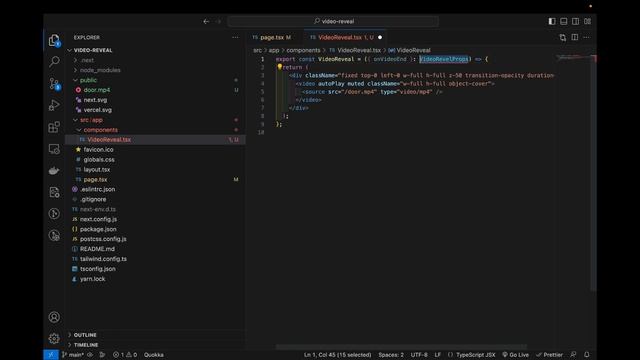Open .eslintrc.json file

(98, 189)
